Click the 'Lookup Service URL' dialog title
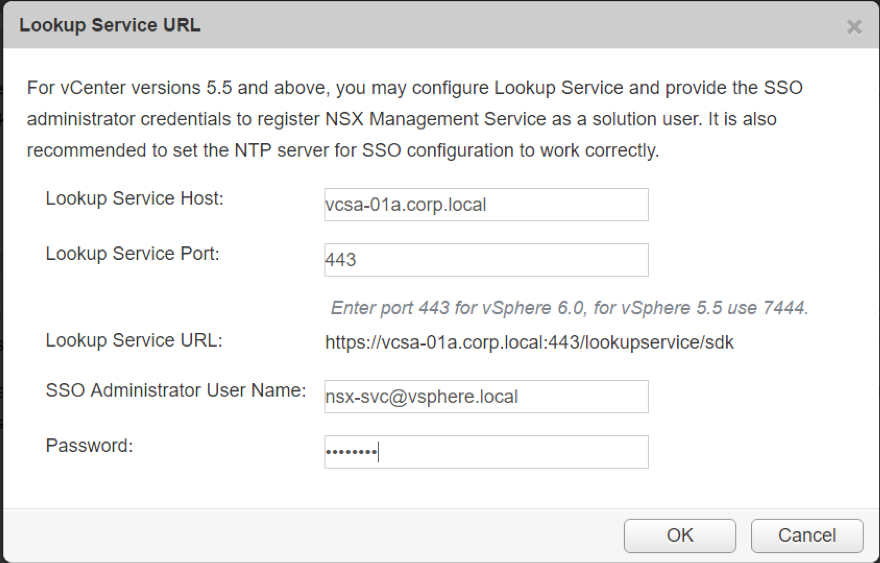 coord(110,25)
